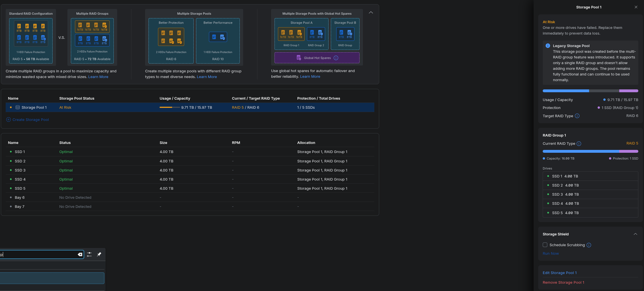
Task: Show info about Schedule Scrubbing
Action: 589,245
